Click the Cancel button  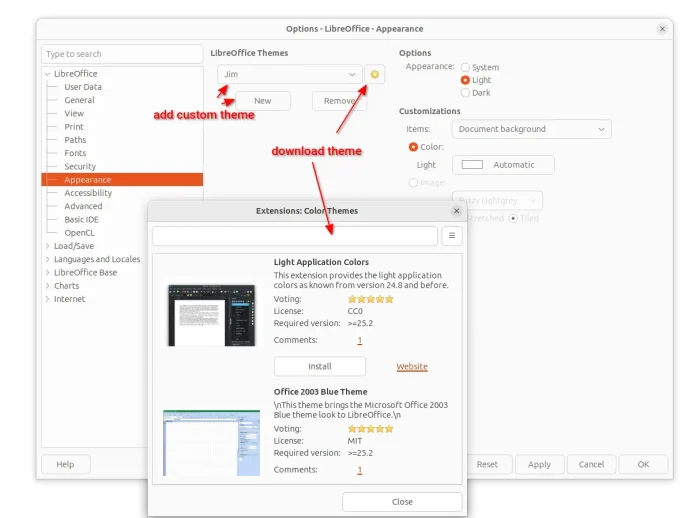(591, 464)
